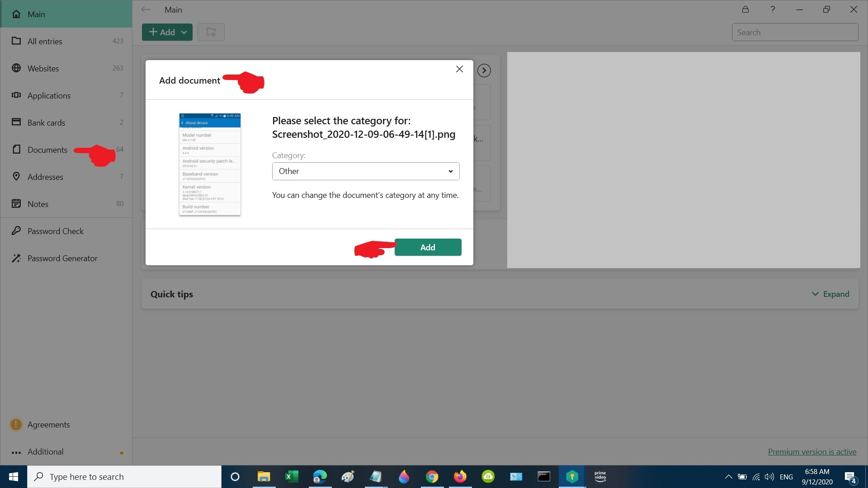Open the help question mark icon

773,9
